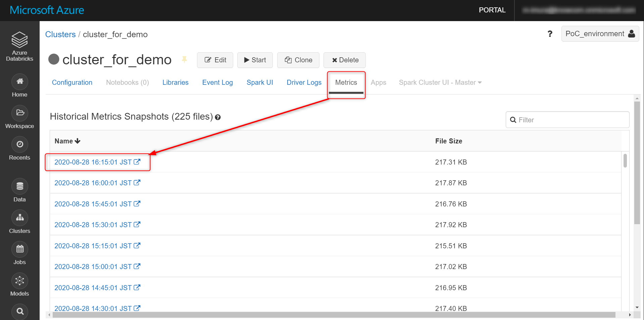Open the 2020-08-28 14:45:01 JST snapshot
644x320 pixels.
93,288
